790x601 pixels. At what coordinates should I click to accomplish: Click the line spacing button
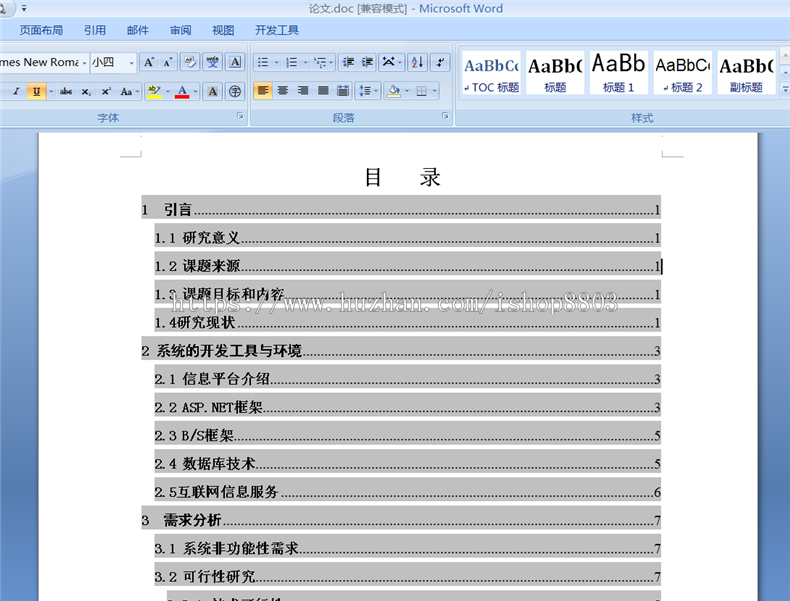click(x=365, y=91)
